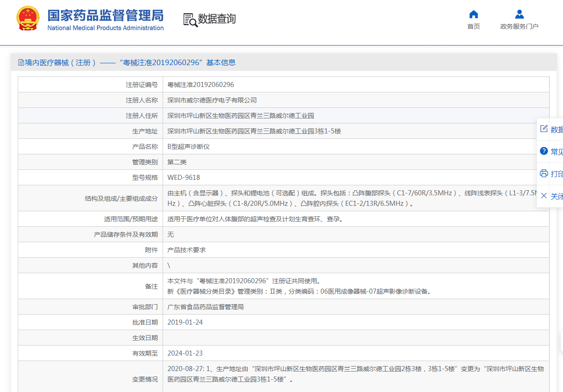Click remark line about 医疗器械分类目录

click(x=299, y=291)
